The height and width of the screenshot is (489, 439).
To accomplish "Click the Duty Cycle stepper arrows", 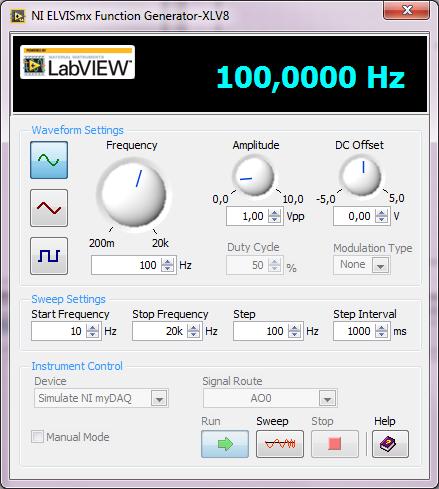I will coord(275,265).
